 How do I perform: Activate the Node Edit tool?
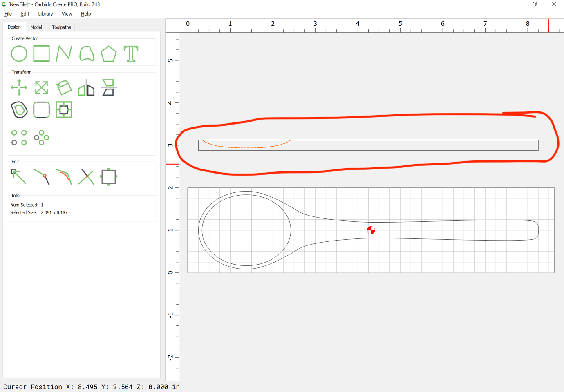click(19, 177)
